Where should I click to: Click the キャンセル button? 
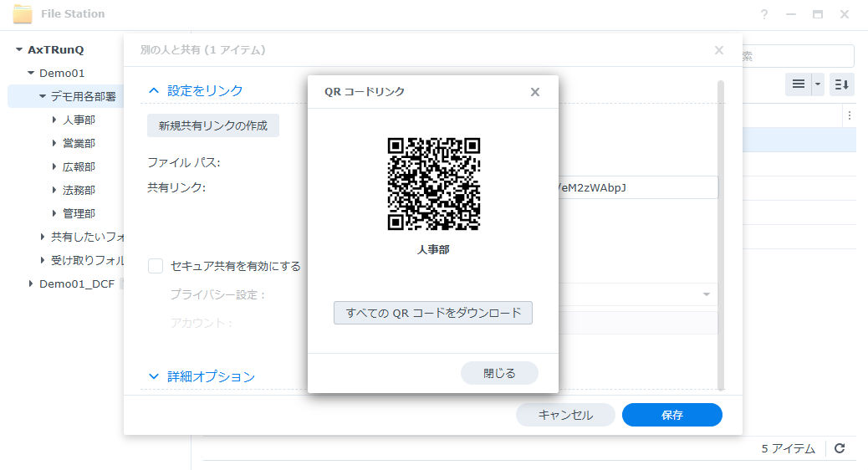tap(565, 415)
